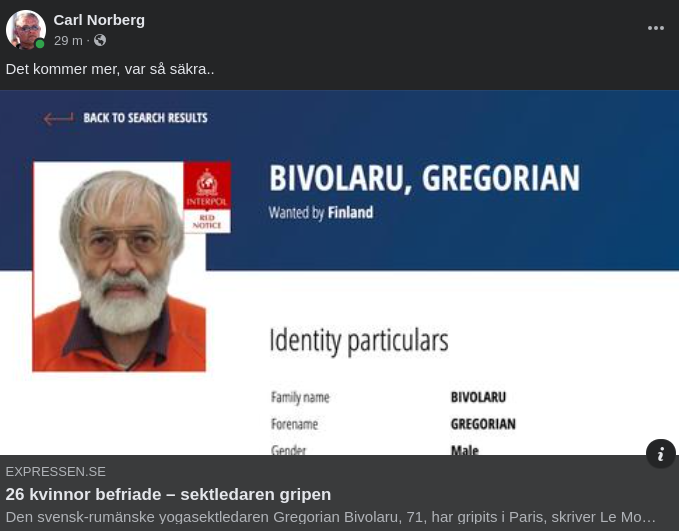Click the Forename GREGORIAN value
Viewport: 679px width, 531px height.
tap(483, 424)
